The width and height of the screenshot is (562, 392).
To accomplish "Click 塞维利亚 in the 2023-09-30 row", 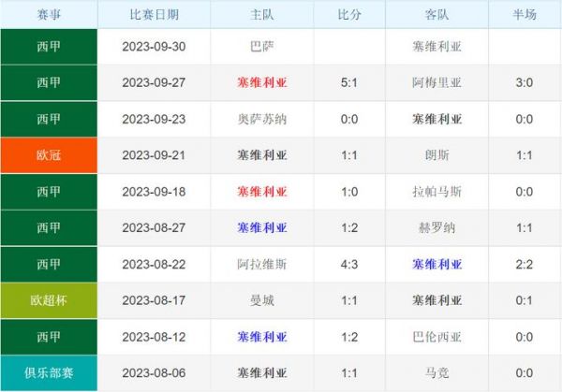I will pyautogui.click(x=436, y=47).
